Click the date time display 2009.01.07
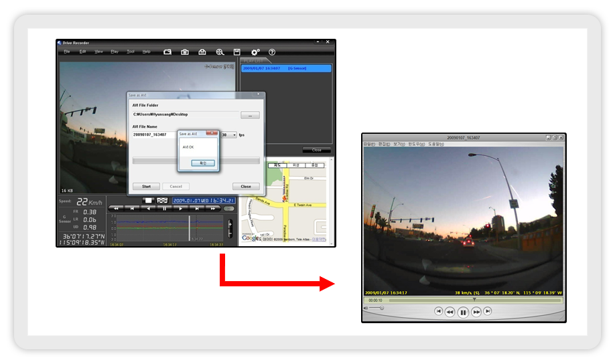This screenshot has width=615, height=364. tap(204, 201)
